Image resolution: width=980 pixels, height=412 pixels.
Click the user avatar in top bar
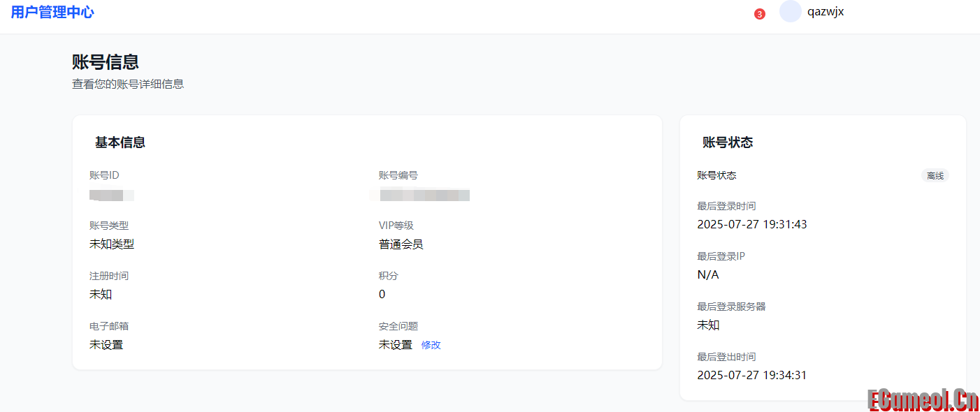pos(789,11)
